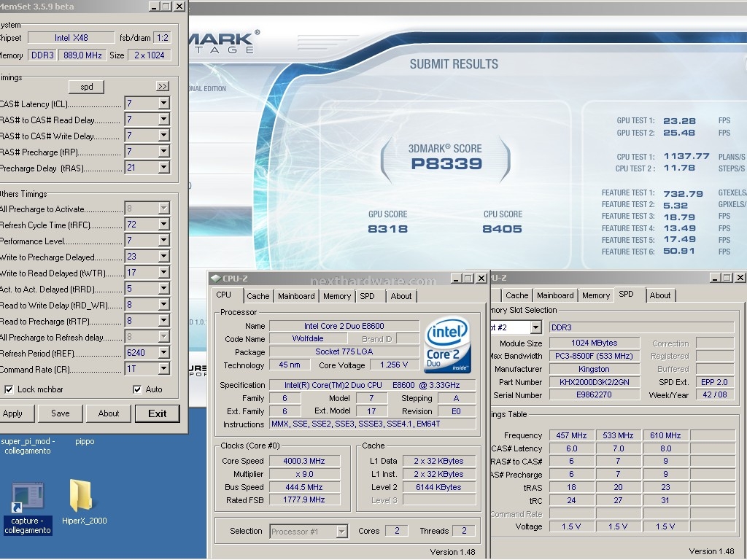The image size is (747, 560).
Task: Click the Core Speed value 4000.3 MHz
Action: pos(304,461)
